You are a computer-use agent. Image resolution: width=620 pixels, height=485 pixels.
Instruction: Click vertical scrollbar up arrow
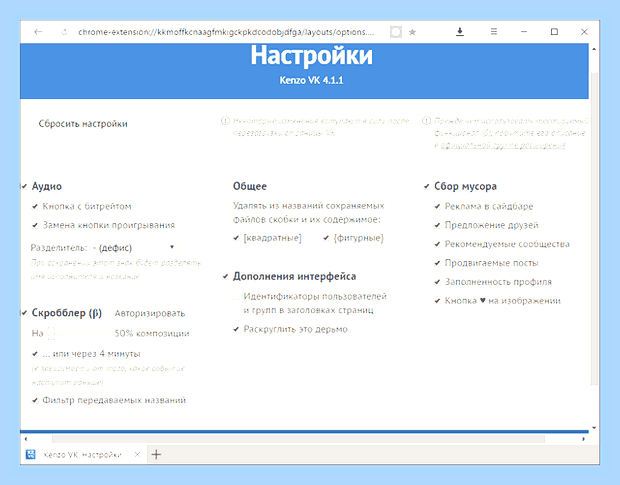[594, 49]
